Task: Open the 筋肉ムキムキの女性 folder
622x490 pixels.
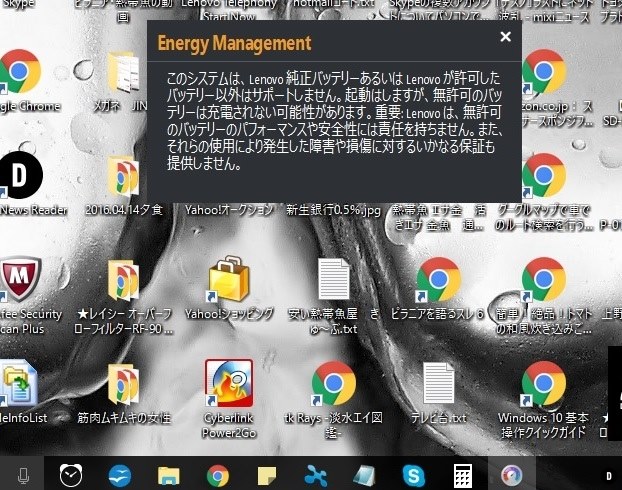Action: pos(124,384)
